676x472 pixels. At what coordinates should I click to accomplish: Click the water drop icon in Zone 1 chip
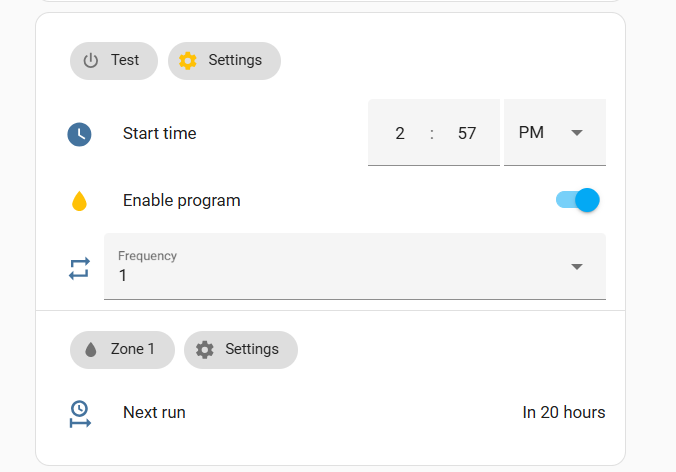pos(91,349)
